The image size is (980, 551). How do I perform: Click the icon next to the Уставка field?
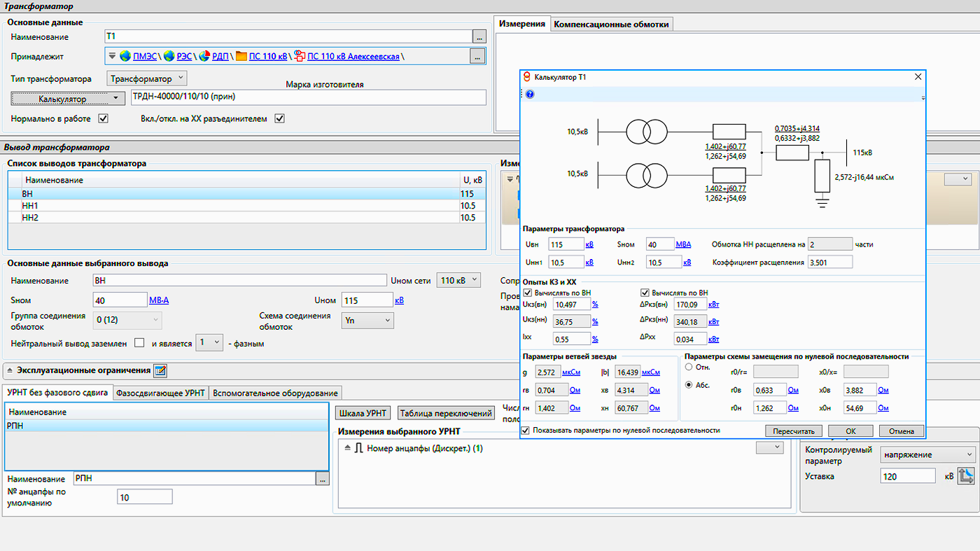[966, 476]
